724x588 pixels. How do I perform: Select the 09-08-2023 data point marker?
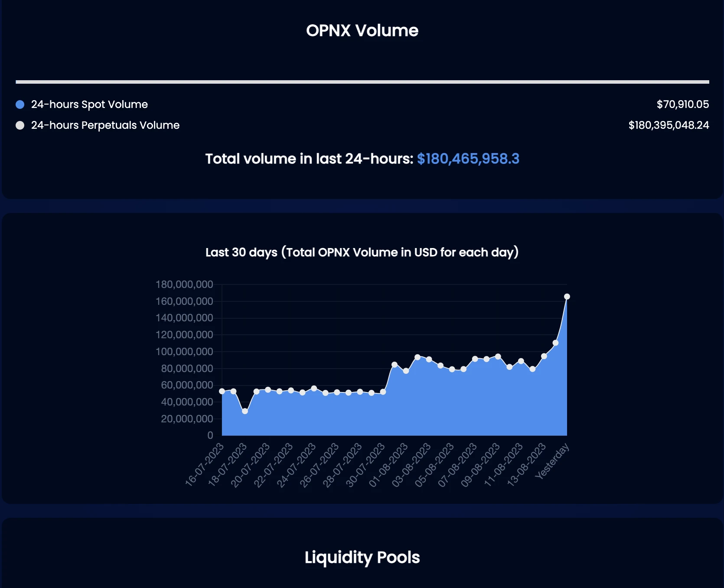coord(498,356)
